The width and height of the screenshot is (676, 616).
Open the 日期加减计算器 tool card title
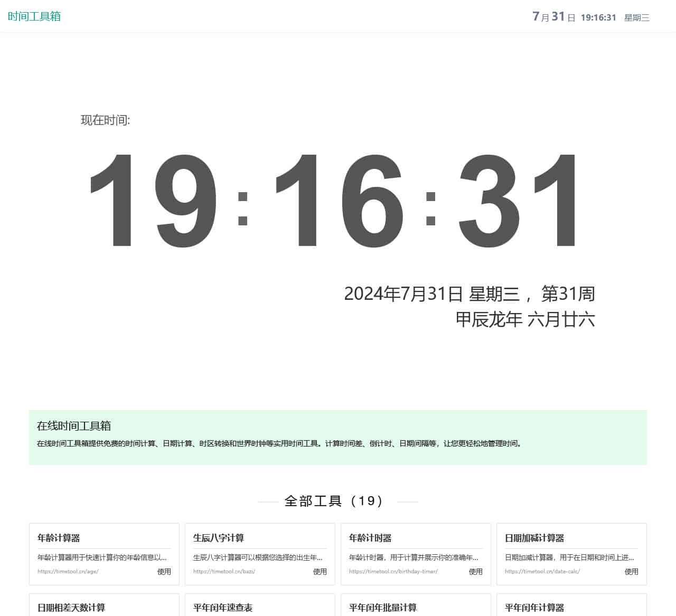pos(534,538)
